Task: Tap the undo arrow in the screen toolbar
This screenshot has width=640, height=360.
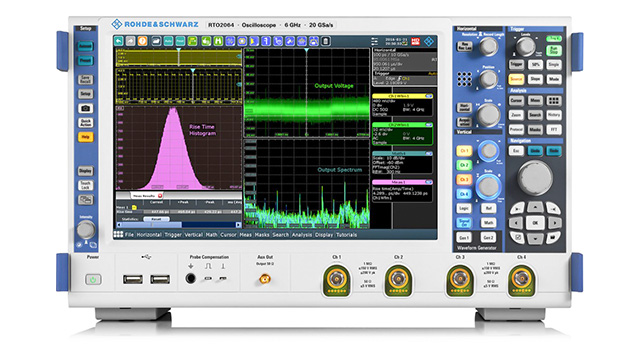Action: click(x=118, y=41)
